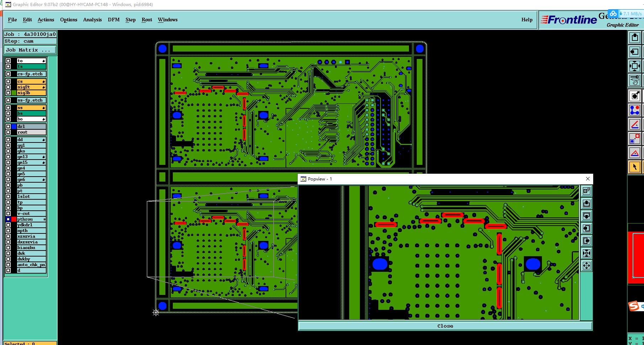Open the DFM menu
Viewport: 644px width, 345px height.
click(x=114, y=20)
